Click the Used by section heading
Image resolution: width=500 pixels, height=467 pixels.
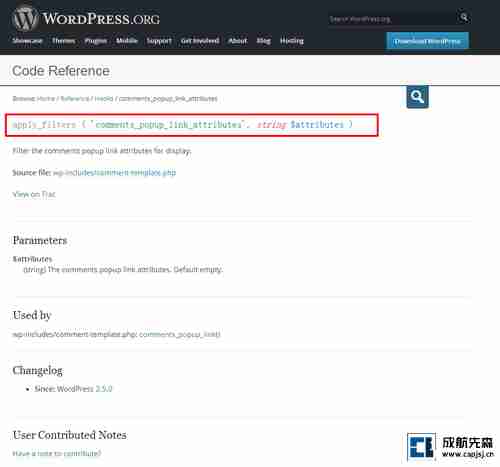pos(32,315)
